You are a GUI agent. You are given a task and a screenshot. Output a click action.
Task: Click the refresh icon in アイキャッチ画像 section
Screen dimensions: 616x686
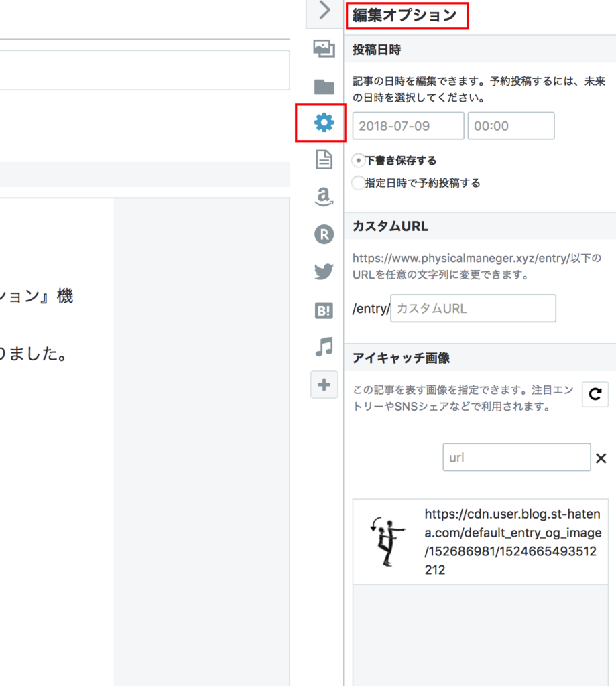click(x=595, y=395)
